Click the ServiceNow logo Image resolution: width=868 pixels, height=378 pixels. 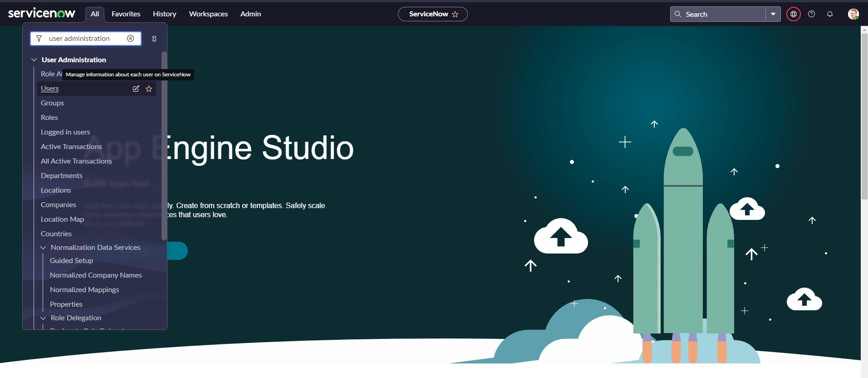click(x=42, y=13)
